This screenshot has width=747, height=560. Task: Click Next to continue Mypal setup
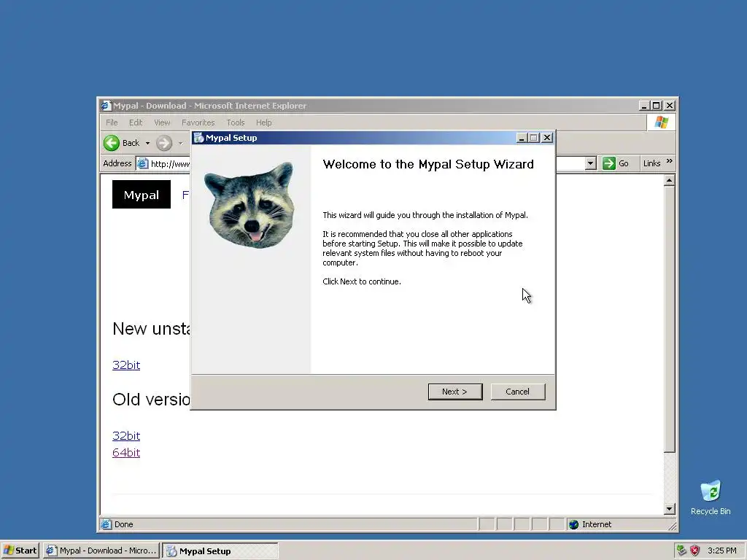[455, 392]
